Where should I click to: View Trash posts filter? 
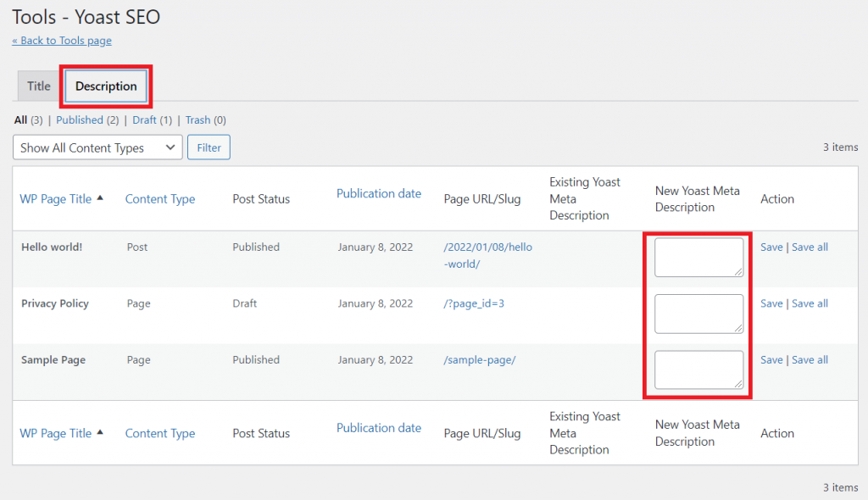click(198, 120)
